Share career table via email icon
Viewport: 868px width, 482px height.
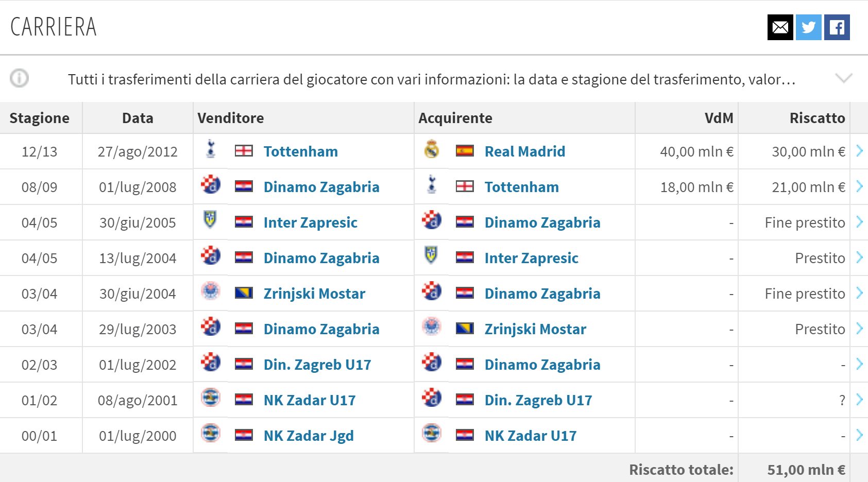pos(780,27)
